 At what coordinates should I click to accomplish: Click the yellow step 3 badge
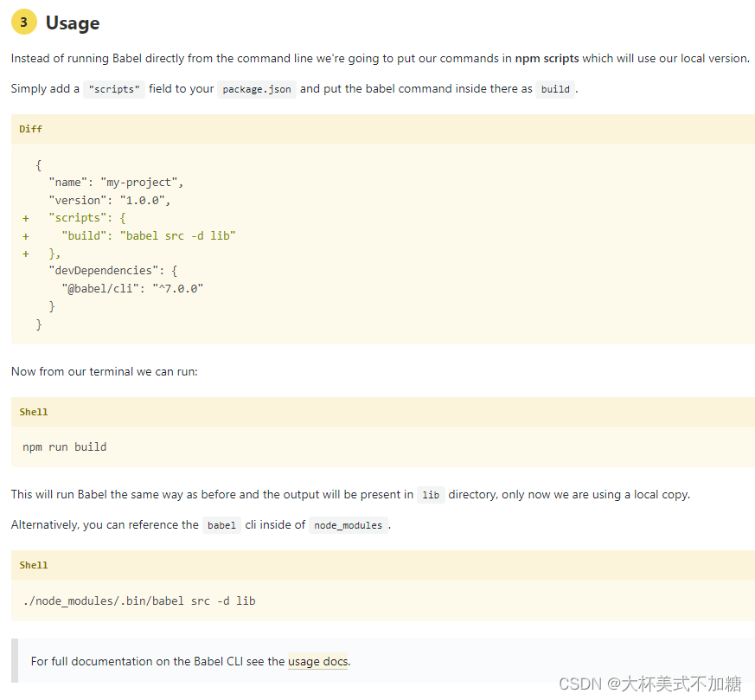point(24,22)
